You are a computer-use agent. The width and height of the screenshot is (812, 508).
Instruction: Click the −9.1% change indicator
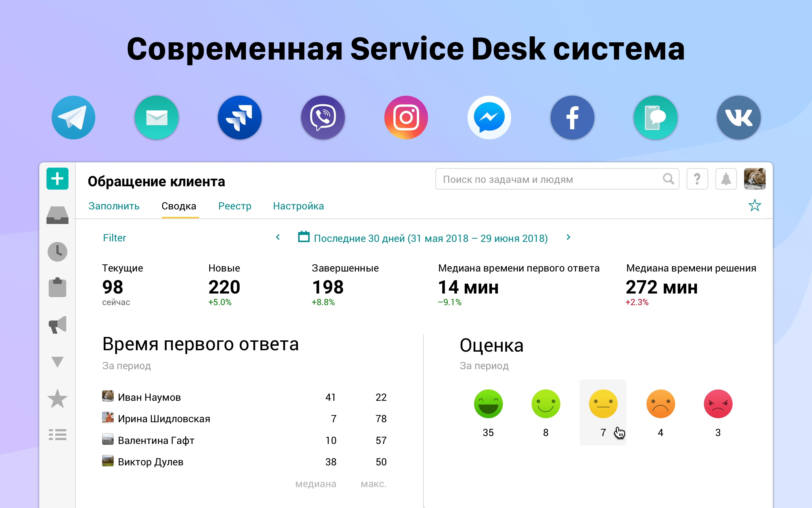pos(450,302)
